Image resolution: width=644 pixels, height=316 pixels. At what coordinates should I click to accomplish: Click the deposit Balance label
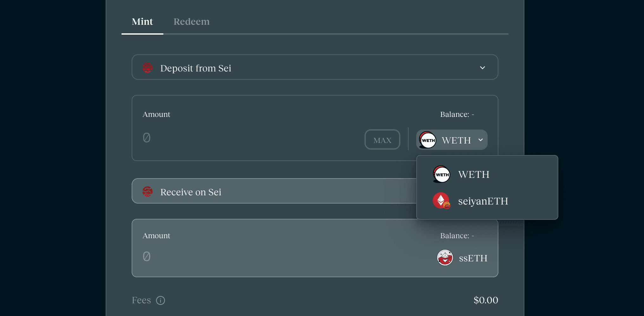click(457, 114)
